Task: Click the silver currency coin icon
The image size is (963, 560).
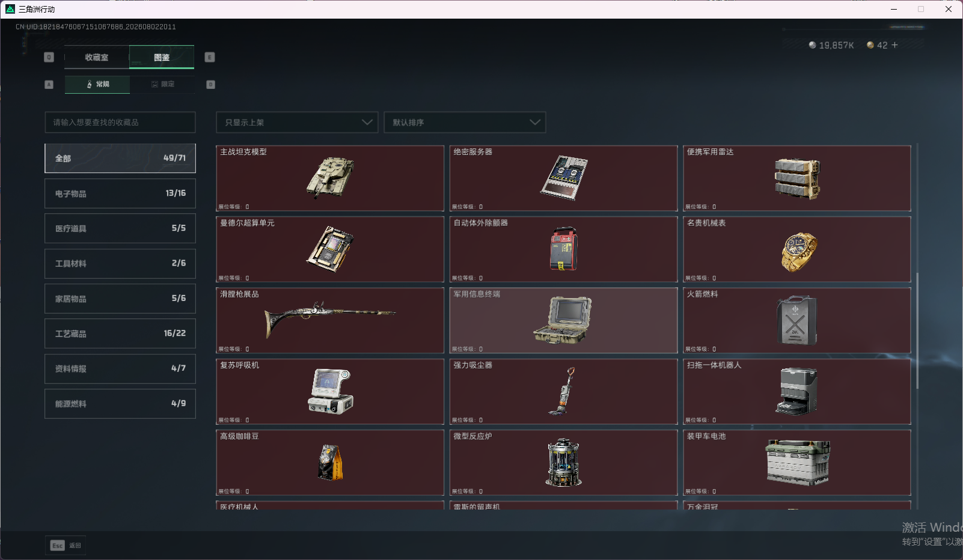Action: 813,45
